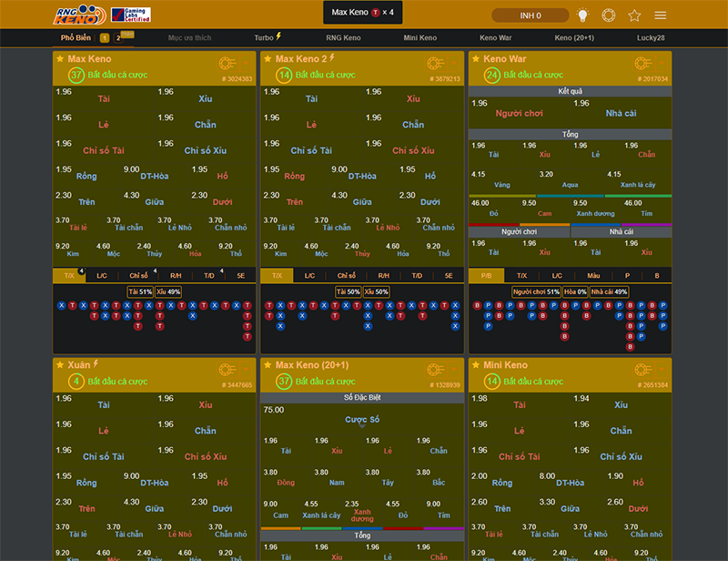Image resolution: width=728 pixels, height=561 pixels.
Task: Bet on Chỉ số Tài in Mini Keno
Action: coord(519,456)
